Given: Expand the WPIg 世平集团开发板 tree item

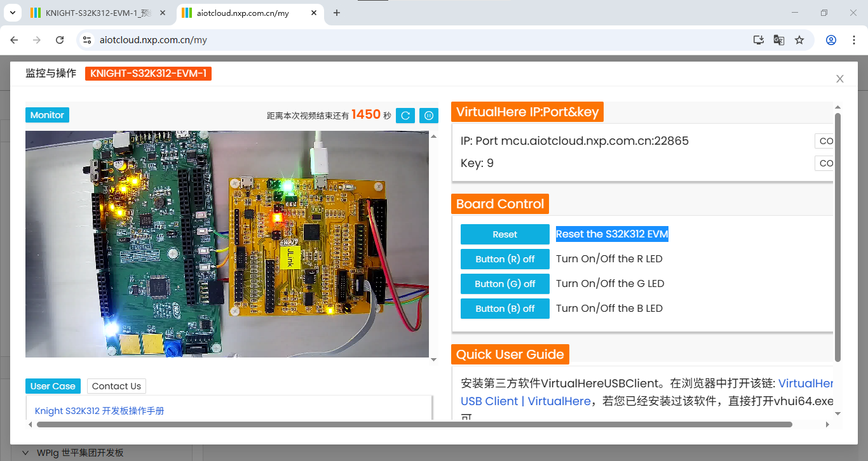Looking at the screenshot, I should tap(25, 453).
